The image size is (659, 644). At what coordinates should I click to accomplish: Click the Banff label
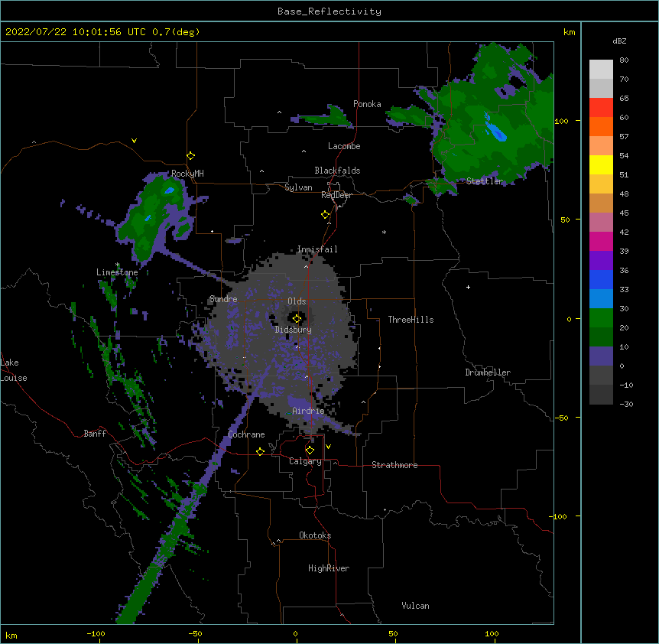point(95,434)
